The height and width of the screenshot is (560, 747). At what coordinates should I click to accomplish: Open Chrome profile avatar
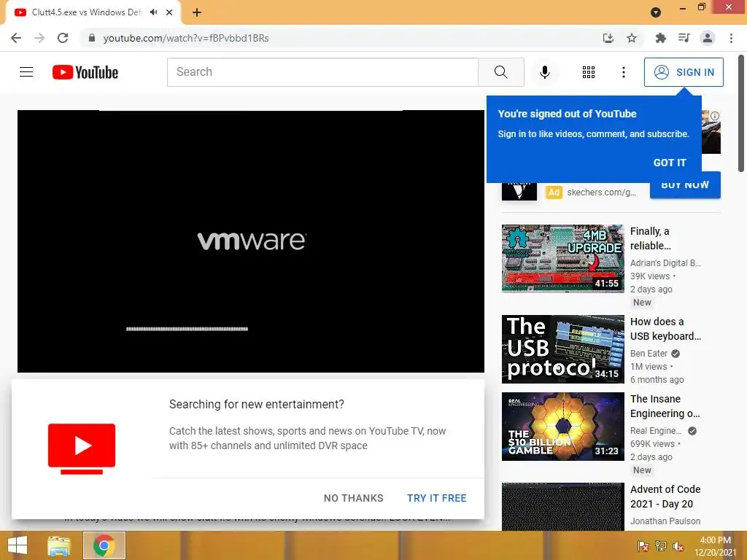[x=708, y=38]
